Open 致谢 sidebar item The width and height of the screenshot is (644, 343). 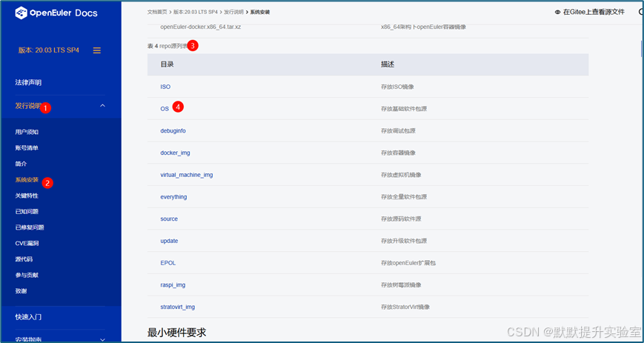pos(21,291)
